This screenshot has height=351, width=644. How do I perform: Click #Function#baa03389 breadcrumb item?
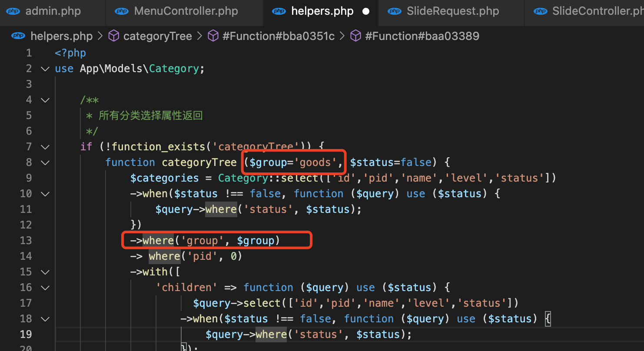(422, 36)
